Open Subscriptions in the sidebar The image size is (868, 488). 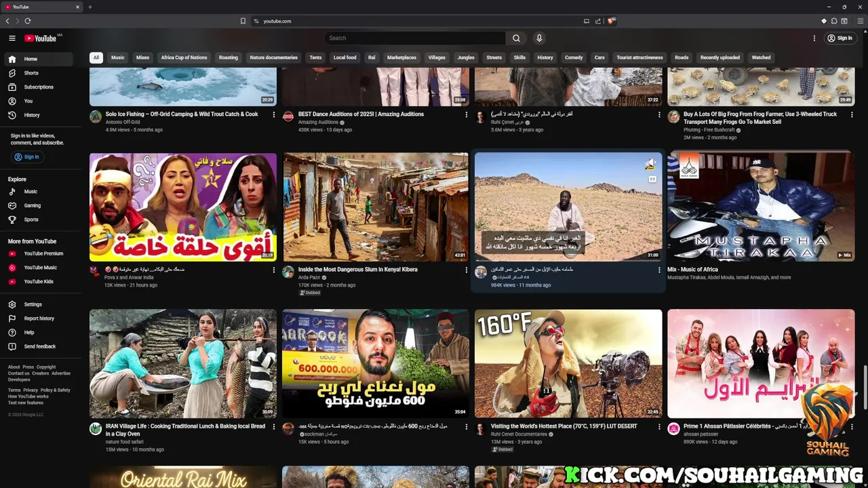point(39,87)
